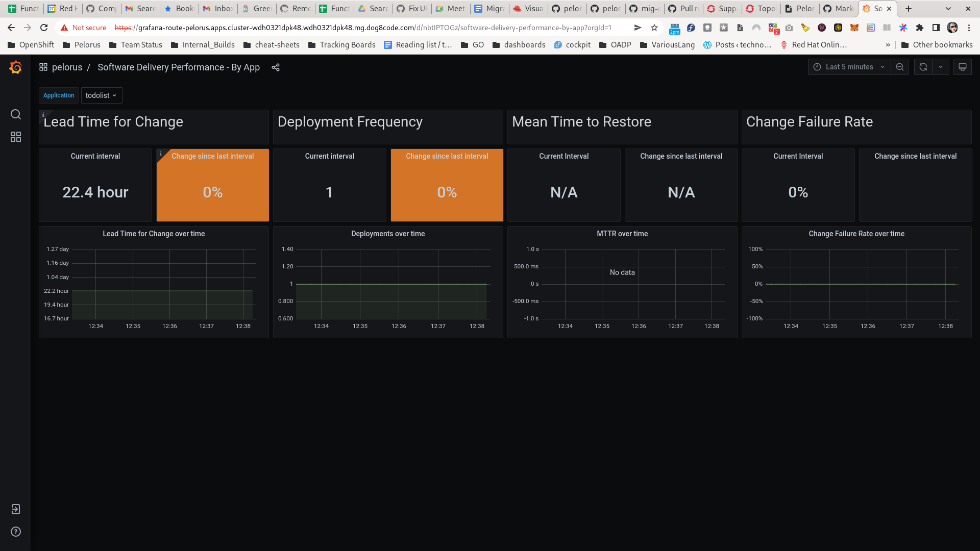Click the dashboards grid icon before pelorus
The image size is (980, 551).
43,67
